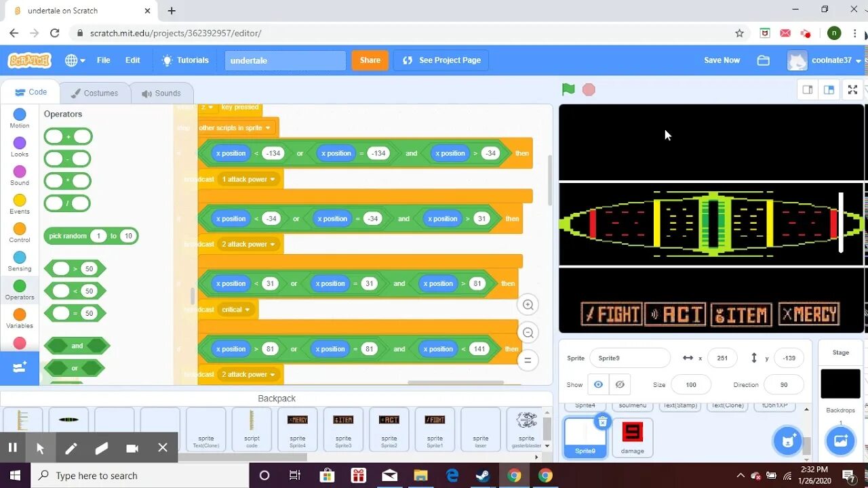Click the 'pick random 1 to 10' block
Screen dimensions: 868x488
coord(91,236)
